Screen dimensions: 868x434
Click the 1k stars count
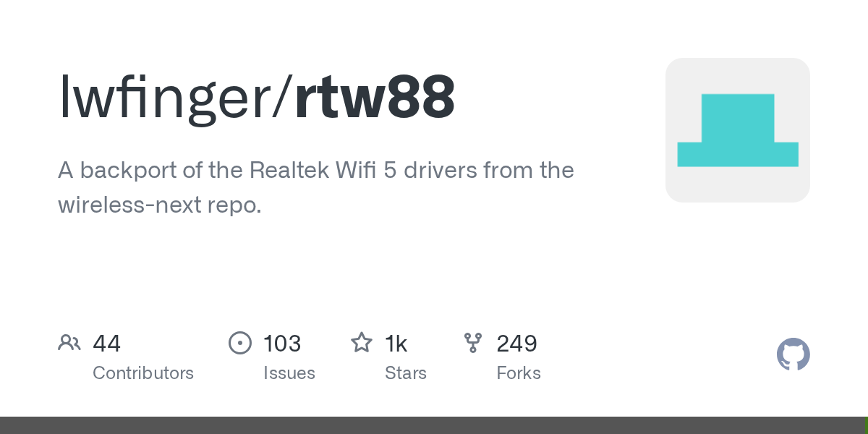[396, 344]
